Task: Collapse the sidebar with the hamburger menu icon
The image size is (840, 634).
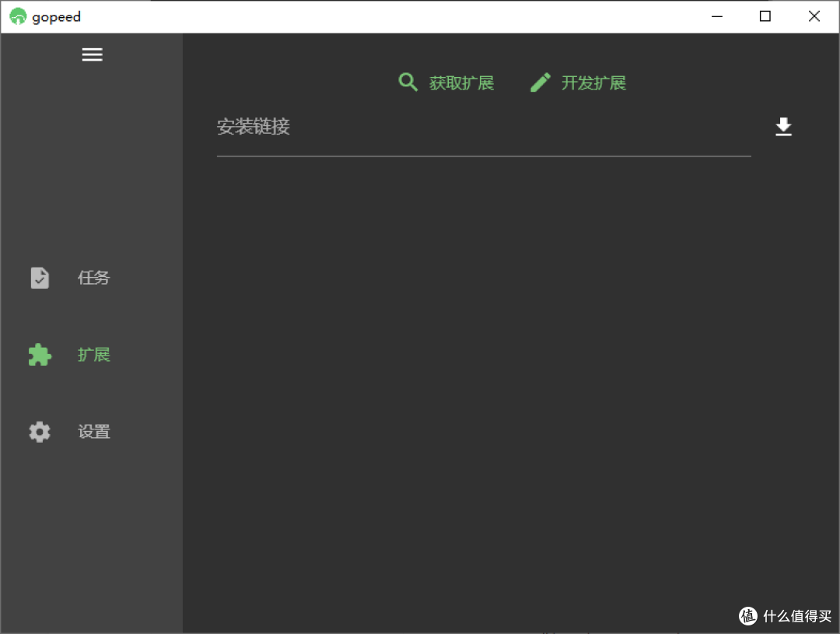Action: [x=92, y=54]
